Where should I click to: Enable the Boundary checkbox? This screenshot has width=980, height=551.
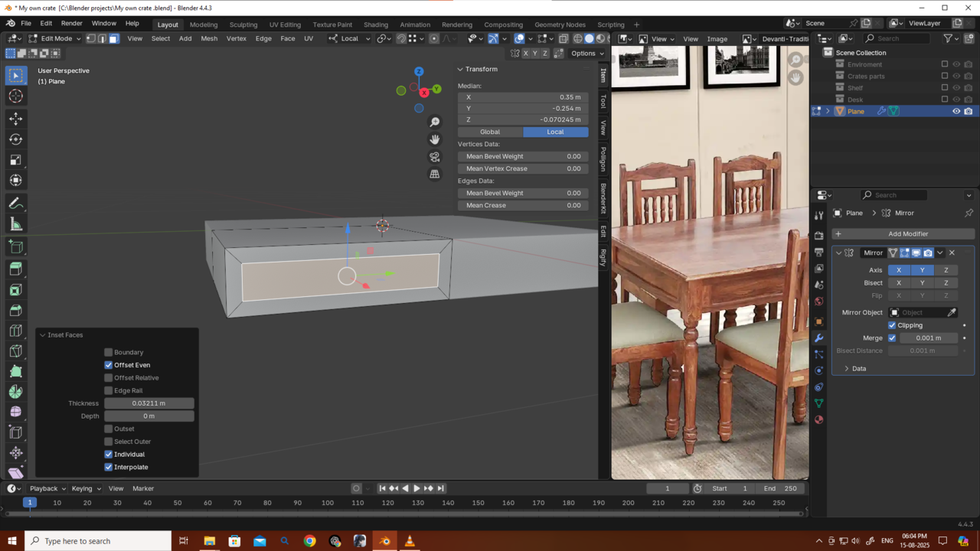click(x=109, y=352)
